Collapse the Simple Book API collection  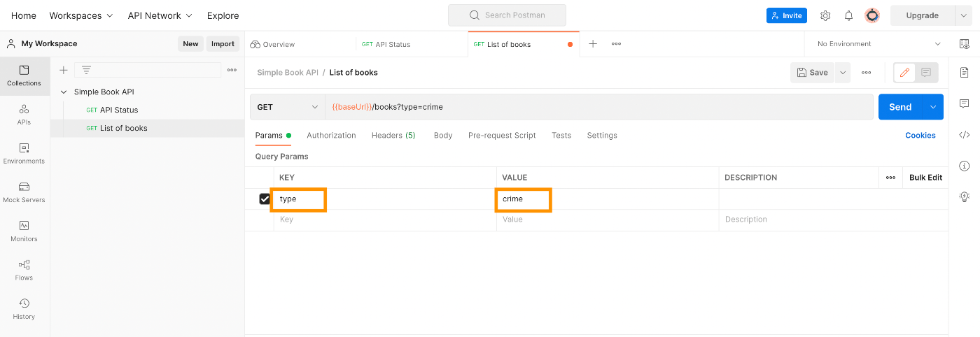(x=64, y=92)
